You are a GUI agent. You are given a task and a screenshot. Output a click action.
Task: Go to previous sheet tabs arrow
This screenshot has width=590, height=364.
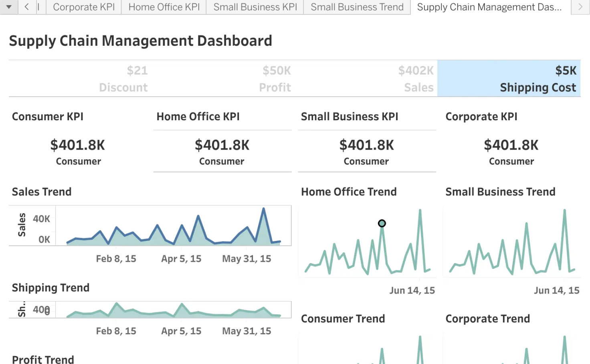tap(27, 7)
